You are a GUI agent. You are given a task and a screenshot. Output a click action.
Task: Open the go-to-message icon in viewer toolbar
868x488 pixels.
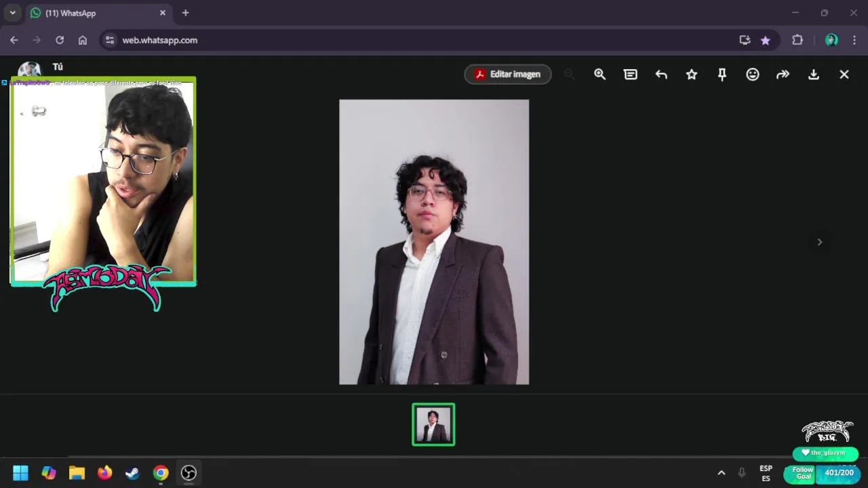click(631, 74)
